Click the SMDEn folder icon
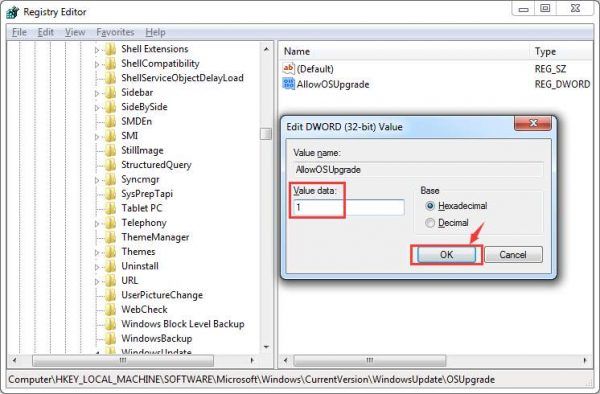Screen dimensions: 600x394 point(110,122)
